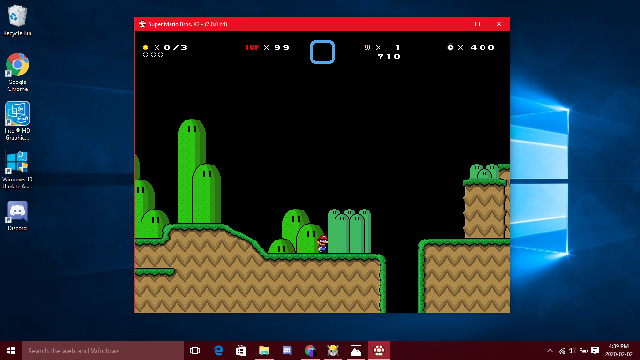Image resolution: width=640 pixels, height=360 pixels.
Task: Open Windows 10 Update Assistant desktop shortcut
Action: (x=17, y=169)
